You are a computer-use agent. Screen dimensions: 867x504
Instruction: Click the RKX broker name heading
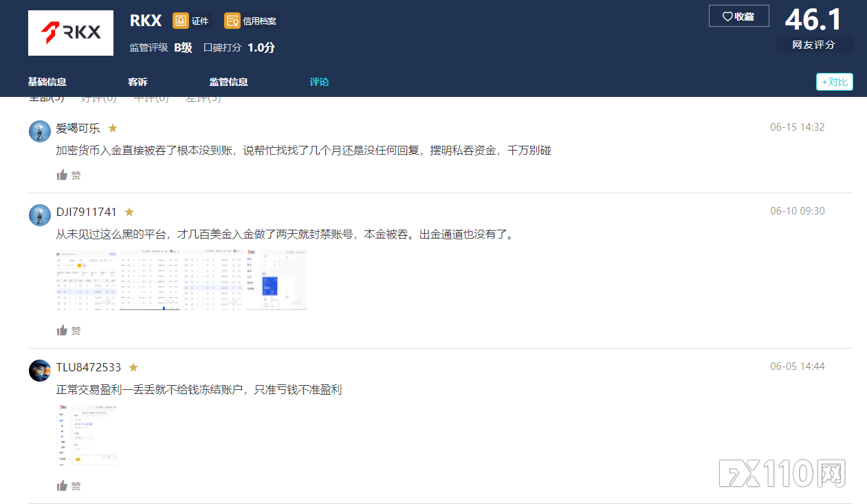(x=146, y=21)
